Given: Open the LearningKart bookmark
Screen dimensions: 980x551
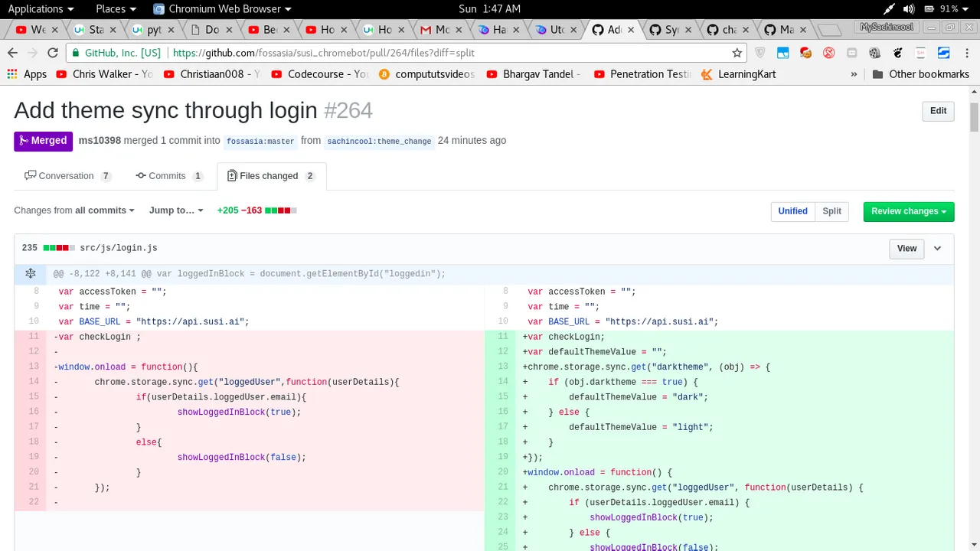Looking at the screenshot, I should [x=738, y=74].
